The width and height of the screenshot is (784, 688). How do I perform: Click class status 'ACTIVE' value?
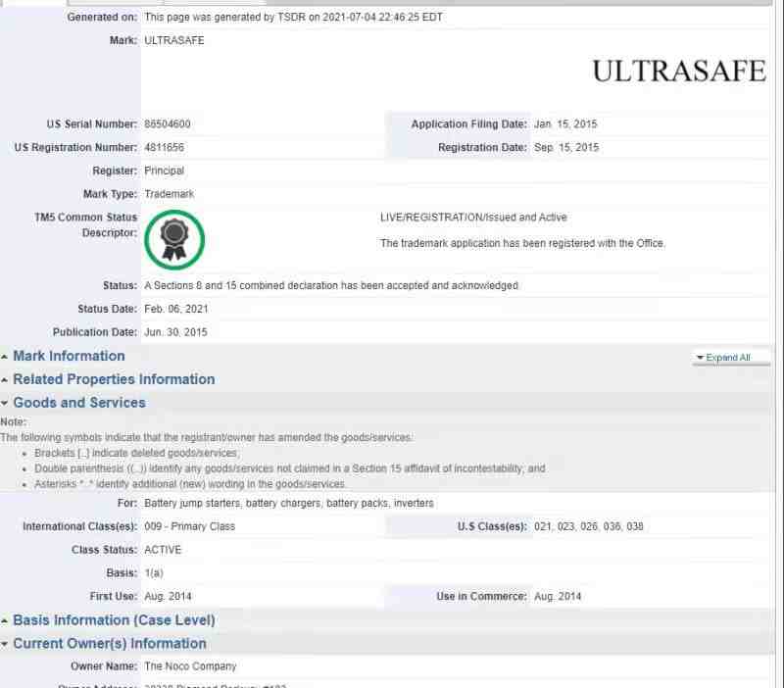point(163,550)
